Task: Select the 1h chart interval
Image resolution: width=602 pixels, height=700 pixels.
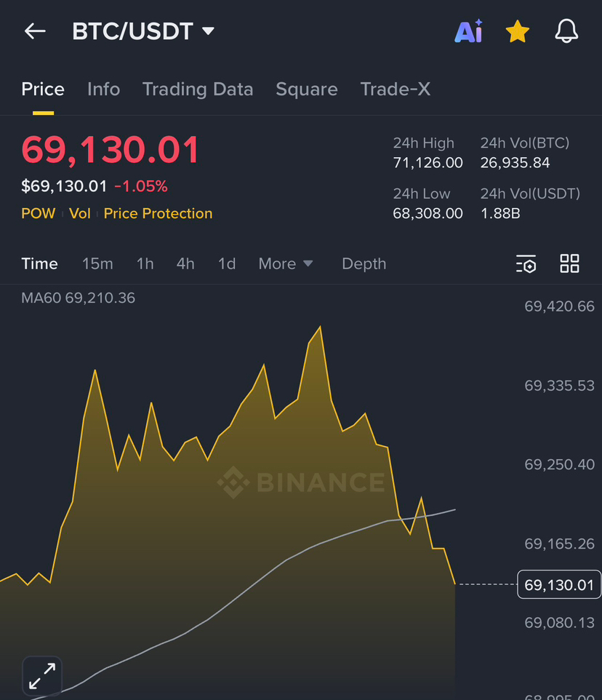Action: (x=145, y=264)
